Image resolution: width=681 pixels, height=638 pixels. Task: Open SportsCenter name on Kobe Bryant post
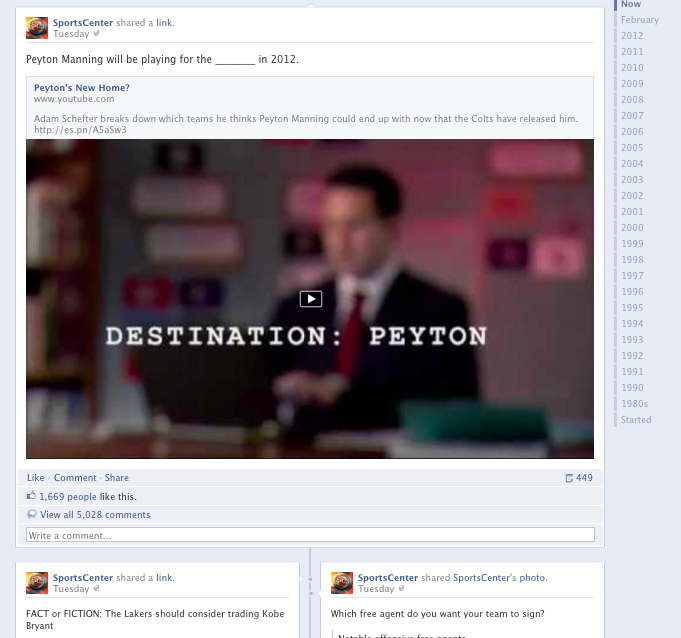[83, 578]
